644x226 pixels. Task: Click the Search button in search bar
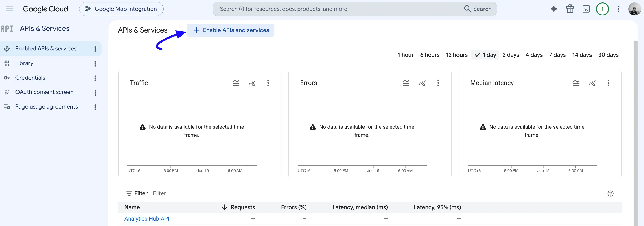click(478, 9)
